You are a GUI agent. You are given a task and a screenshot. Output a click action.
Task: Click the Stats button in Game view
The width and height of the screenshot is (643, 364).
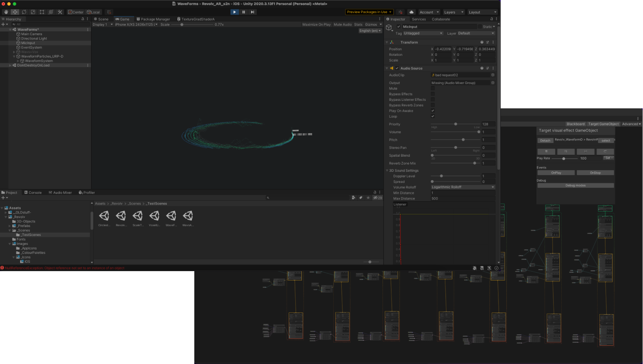point(358,24)
